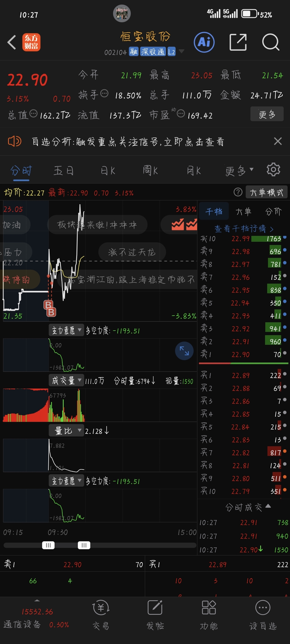This screenshot has width=290, height=644.
Task: Tap the back arrow icon
Action: (12, 42)
